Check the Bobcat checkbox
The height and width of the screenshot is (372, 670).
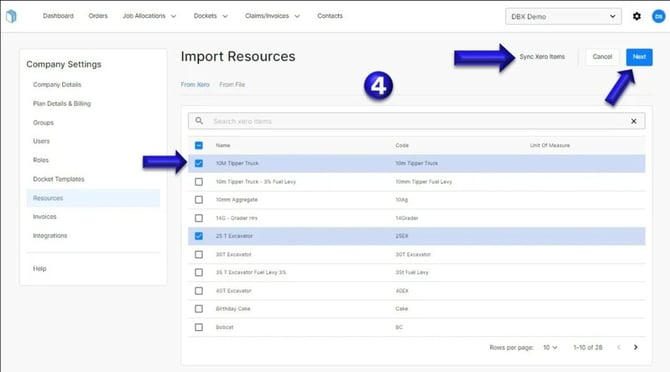pos(199,327)
